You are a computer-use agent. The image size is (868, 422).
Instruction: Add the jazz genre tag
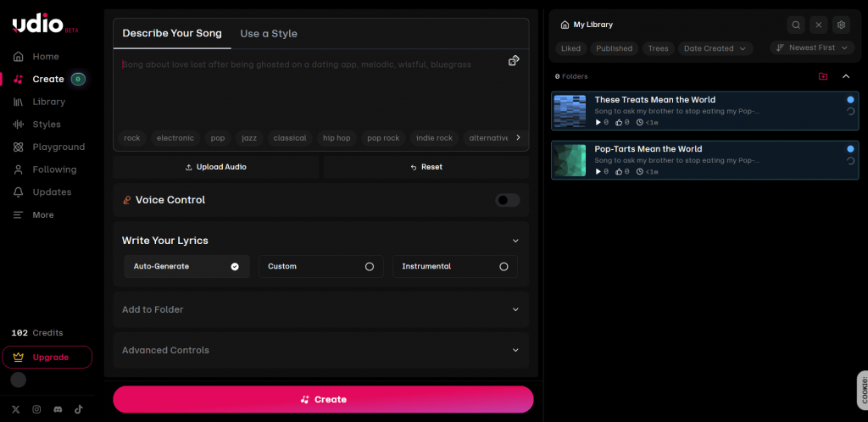click(x=250, y=138)
